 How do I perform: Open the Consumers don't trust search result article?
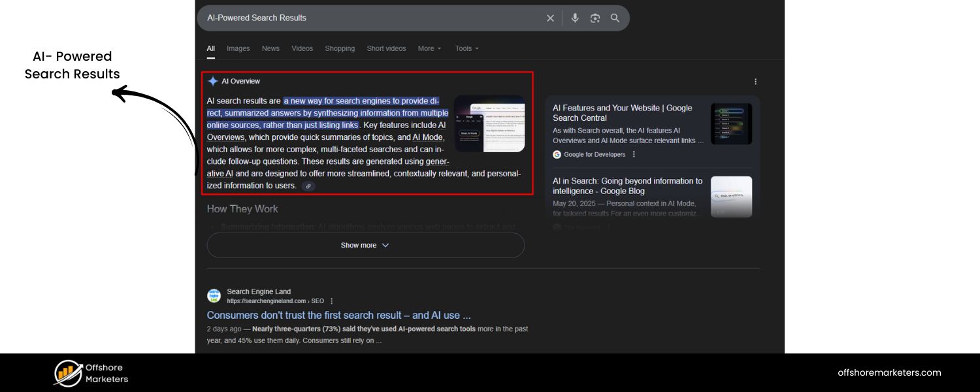coord(338,315)
